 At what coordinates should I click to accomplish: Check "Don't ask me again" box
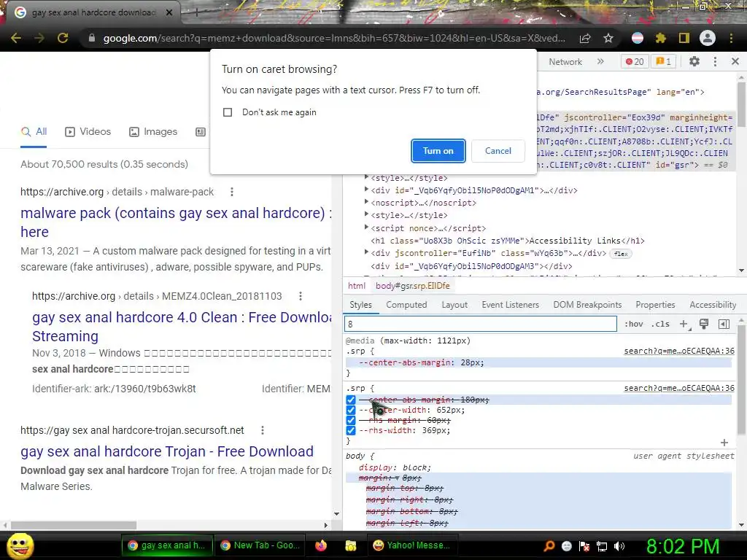[228, 112]
